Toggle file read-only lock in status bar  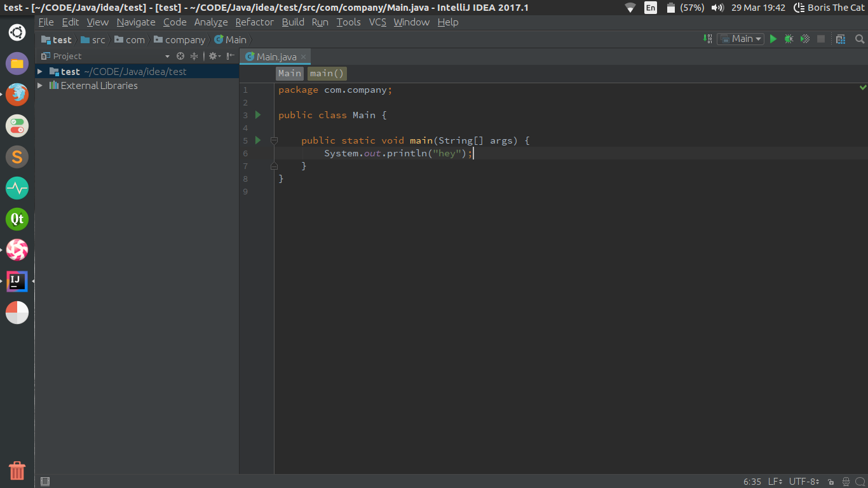pos(831,482)
